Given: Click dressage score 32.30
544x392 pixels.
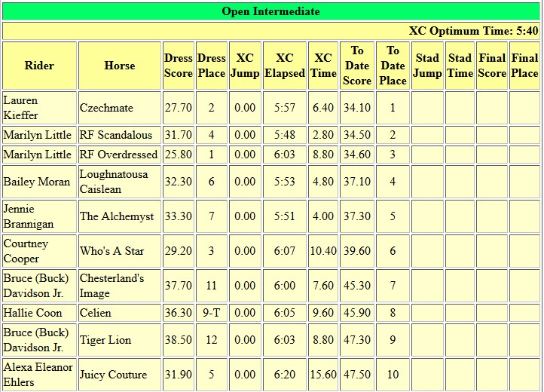Looking at the screenshot, I should point(179,182).
